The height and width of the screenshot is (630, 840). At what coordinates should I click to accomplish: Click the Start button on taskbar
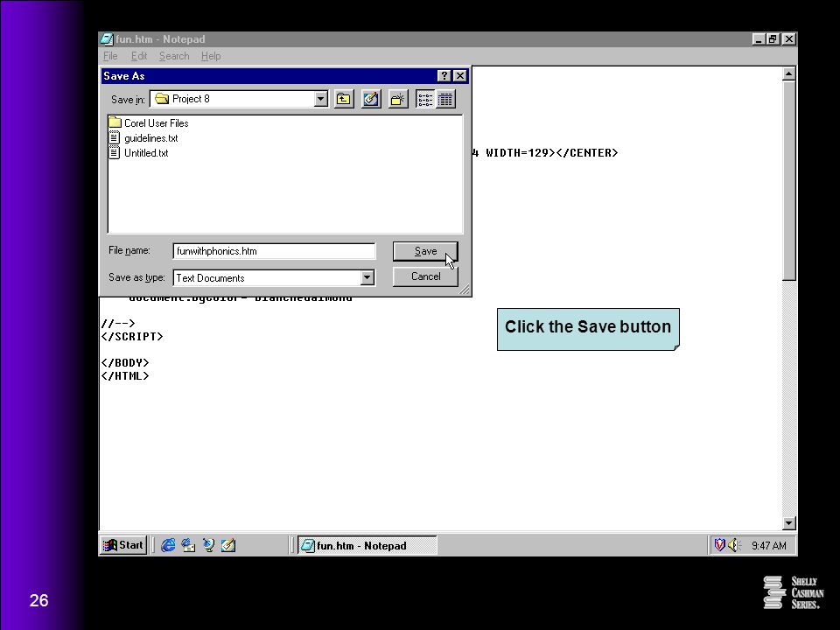123,545
